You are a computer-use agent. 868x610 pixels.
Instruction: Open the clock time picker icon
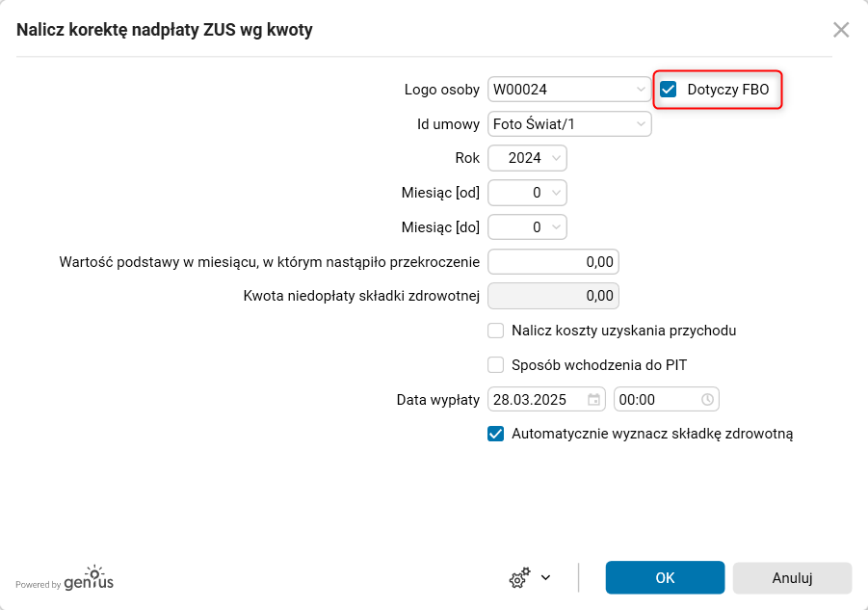[x=707, y=399]
